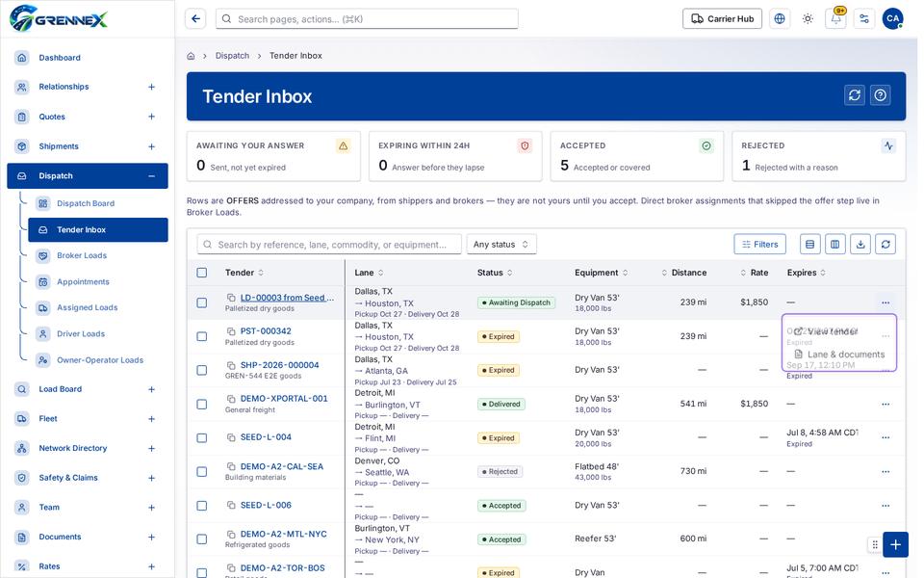Open the Filters button
The width and height of the screenshot is (924, 578).
[759, 244]
